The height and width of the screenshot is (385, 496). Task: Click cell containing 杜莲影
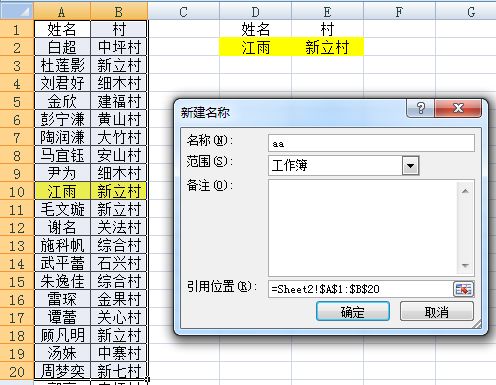coord(62,65)
